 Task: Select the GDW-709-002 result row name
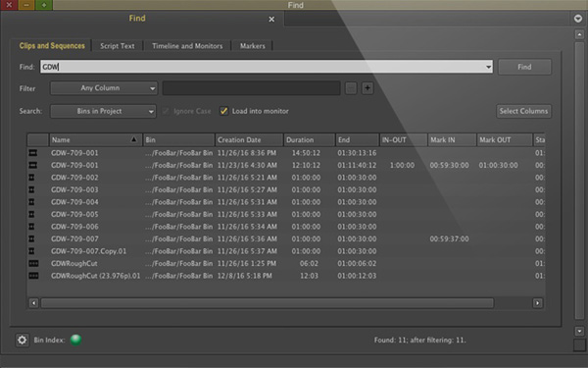click(74, 178)
